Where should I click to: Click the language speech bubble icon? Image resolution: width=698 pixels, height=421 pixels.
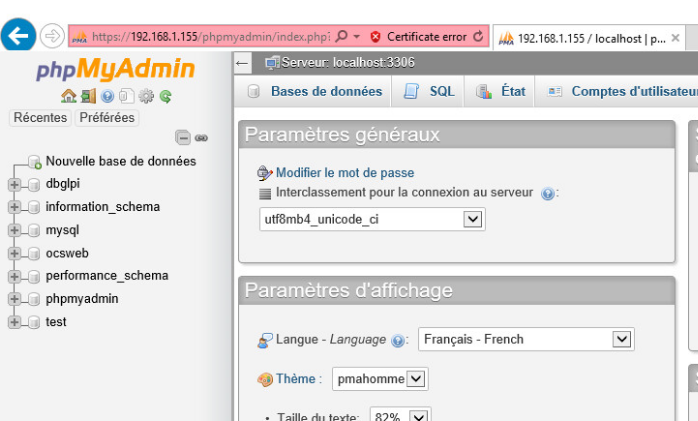coord(265,340)
